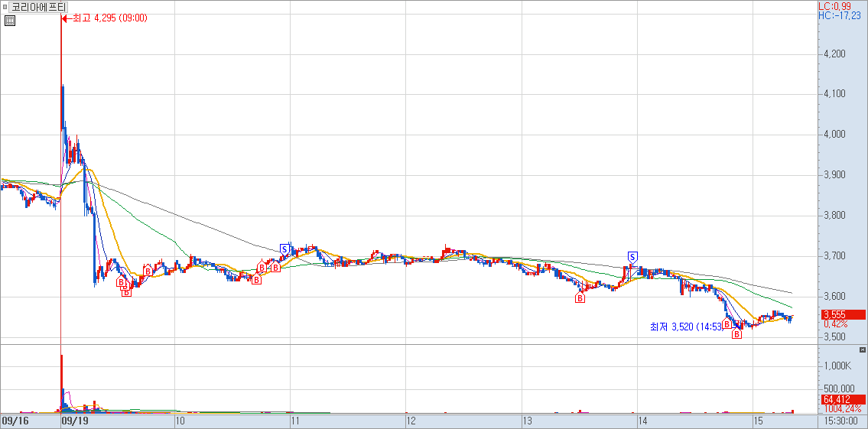The width and height of the screenshot is (868, 429).
Task: Click the 500,000 volume axis label
Action: pyautogui.click(x=839, y=388)
